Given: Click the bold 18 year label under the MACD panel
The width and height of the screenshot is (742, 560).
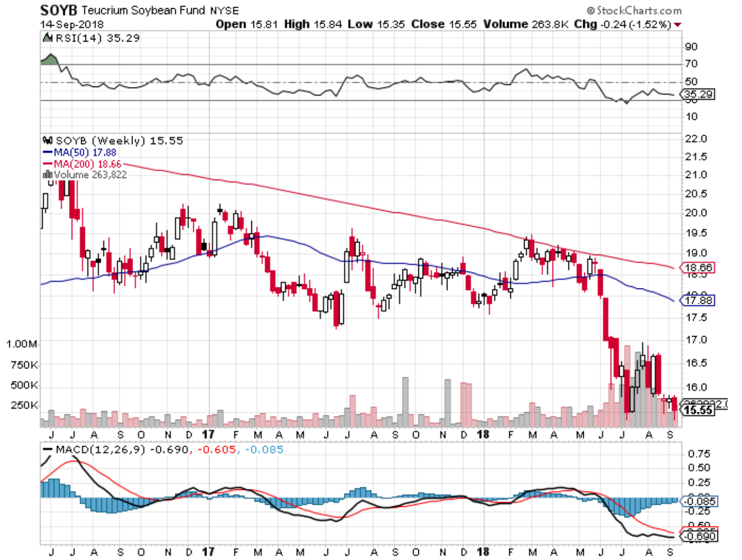Looking at the screenshot, I should point(482,552).
